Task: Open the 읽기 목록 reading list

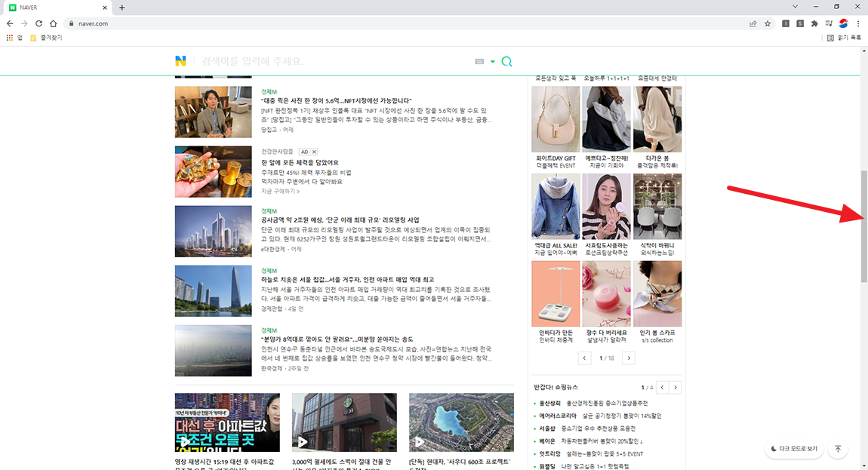Action: [x=844, y=38]
